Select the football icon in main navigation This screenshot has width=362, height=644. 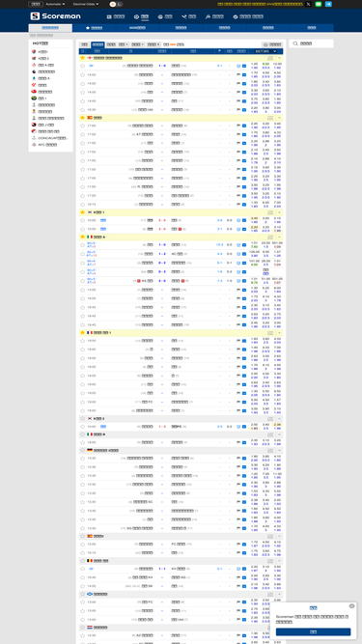tap(137, 16)
